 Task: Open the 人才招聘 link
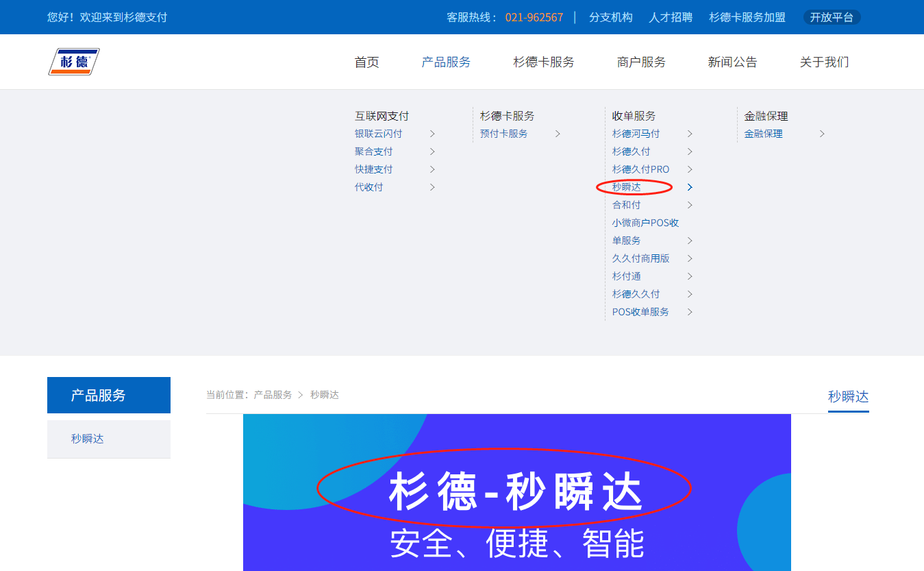[671, 17]
